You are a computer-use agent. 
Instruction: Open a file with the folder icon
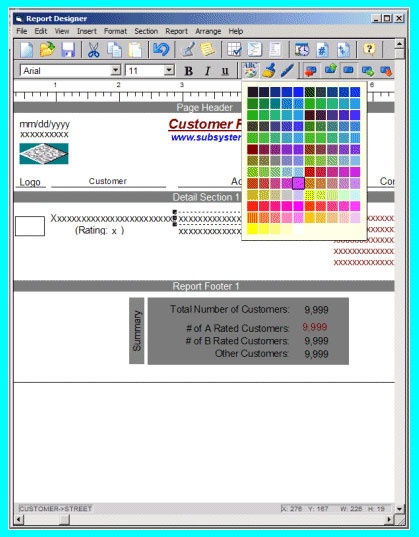point(47,50)
